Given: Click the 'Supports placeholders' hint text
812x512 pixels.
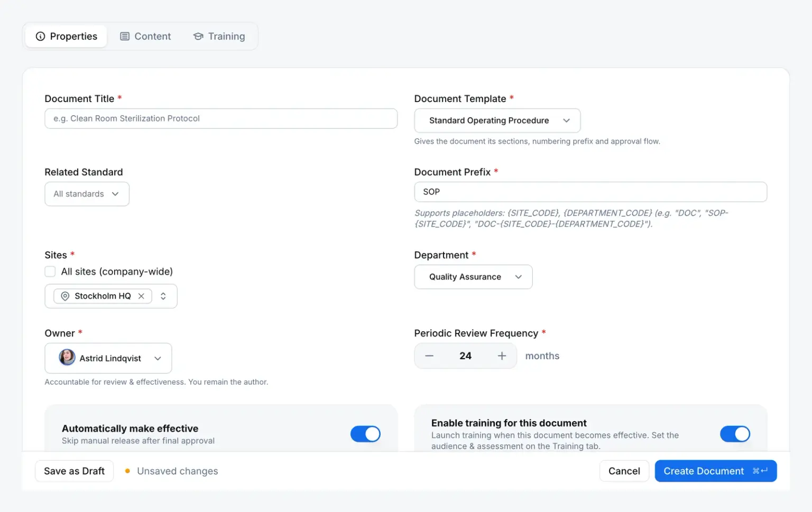Looking at the screenshot, I should (x=571, y=218).
